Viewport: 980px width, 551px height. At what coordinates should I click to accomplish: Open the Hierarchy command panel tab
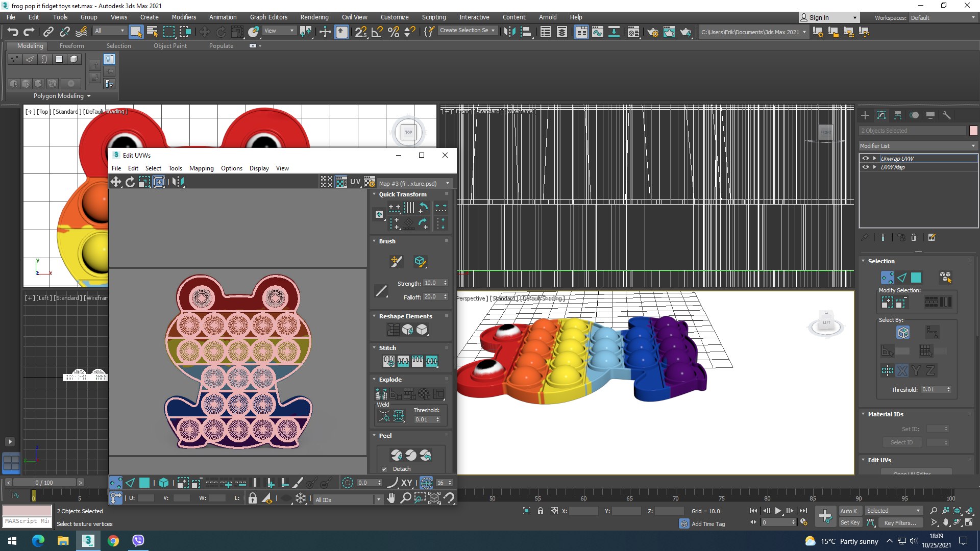click(898, 115)
